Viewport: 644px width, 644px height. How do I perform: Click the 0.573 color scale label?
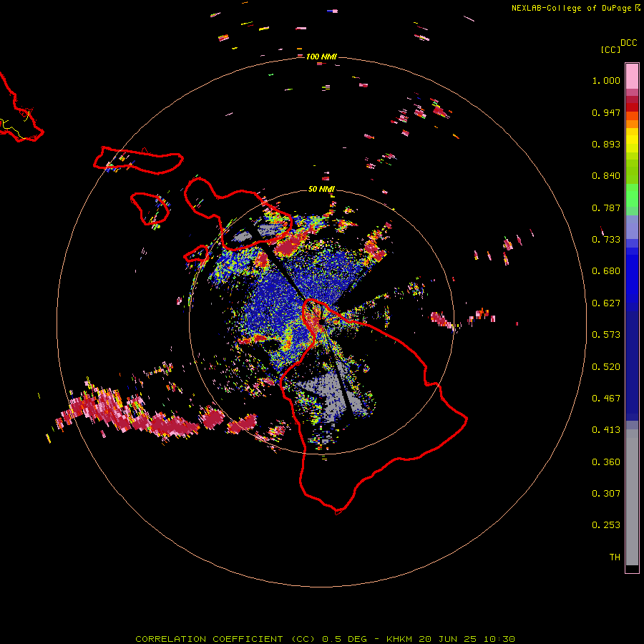coord(606,335)
